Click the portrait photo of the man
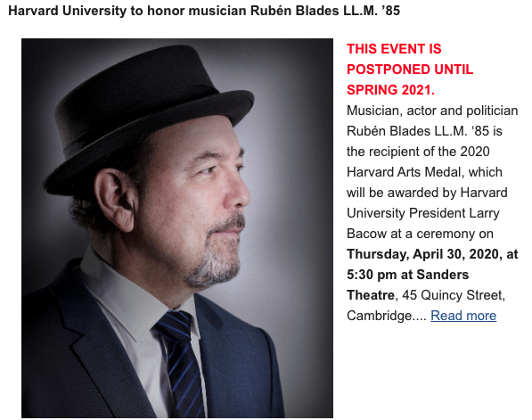The width and height of the screenshot is (532, 420). click(177, 227)
